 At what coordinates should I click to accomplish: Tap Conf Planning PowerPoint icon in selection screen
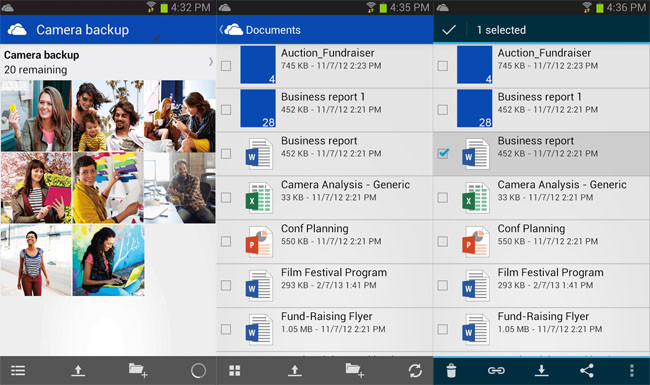coord(476,242)
